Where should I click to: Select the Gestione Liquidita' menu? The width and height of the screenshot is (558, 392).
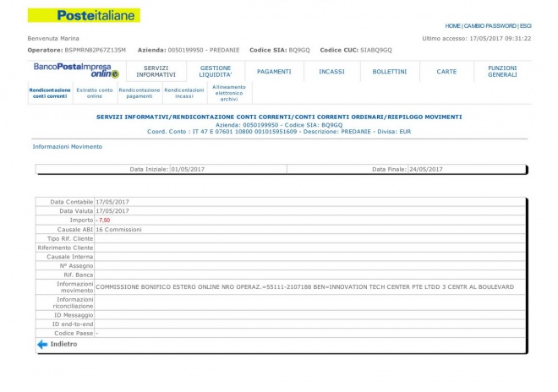[215, 72]
